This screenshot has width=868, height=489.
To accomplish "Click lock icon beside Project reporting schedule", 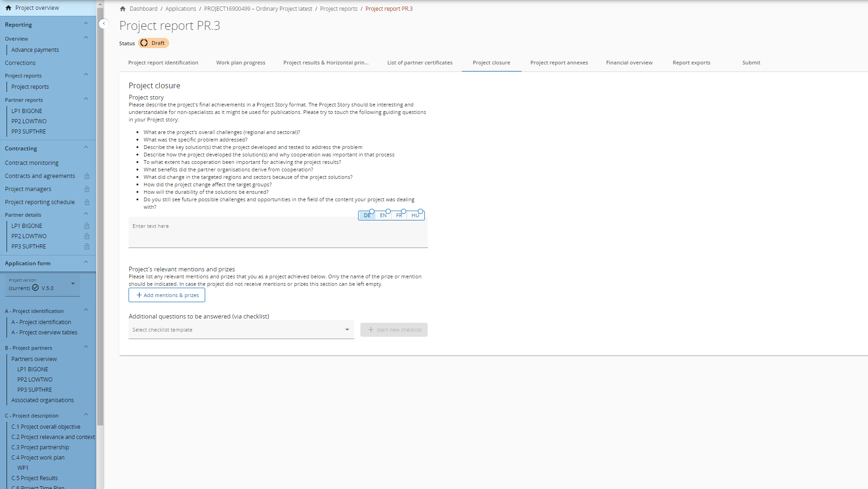I will point(87,202).
